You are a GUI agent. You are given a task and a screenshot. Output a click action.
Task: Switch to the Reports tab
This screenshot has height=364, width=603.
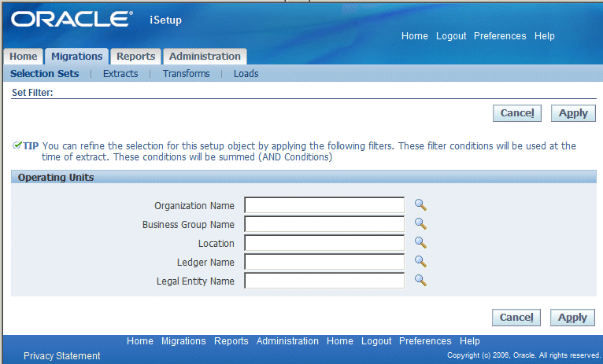point(135,57)
